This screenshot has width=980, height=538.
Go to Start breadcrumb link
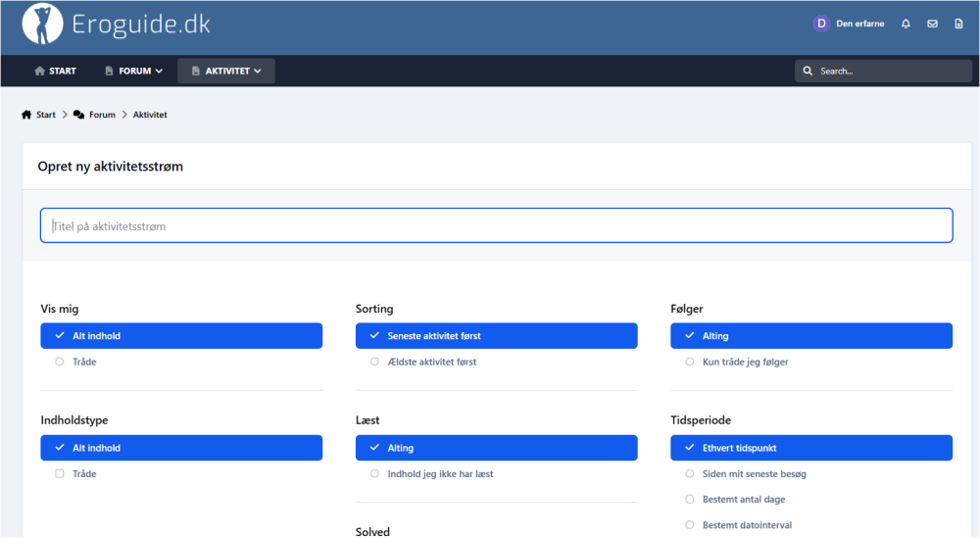(46, 115)
